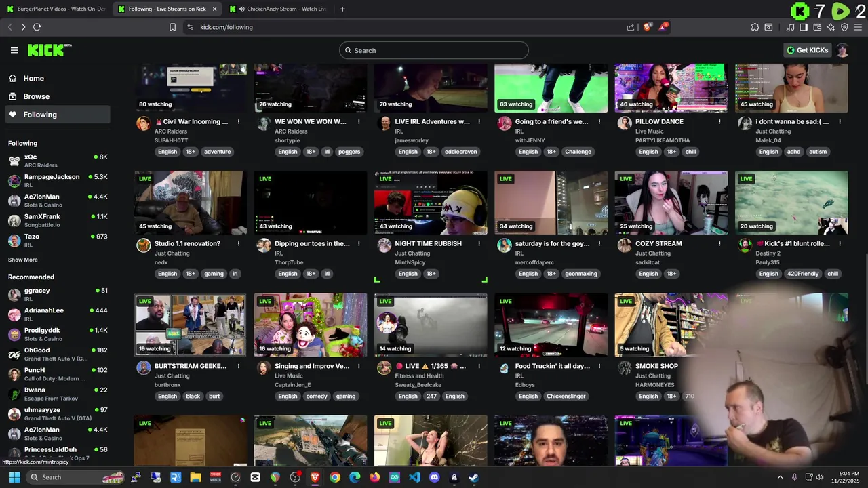Open the Singing and Improv stream thumbnail
This screenshot has width=868, height=488.
click(311, 325)
